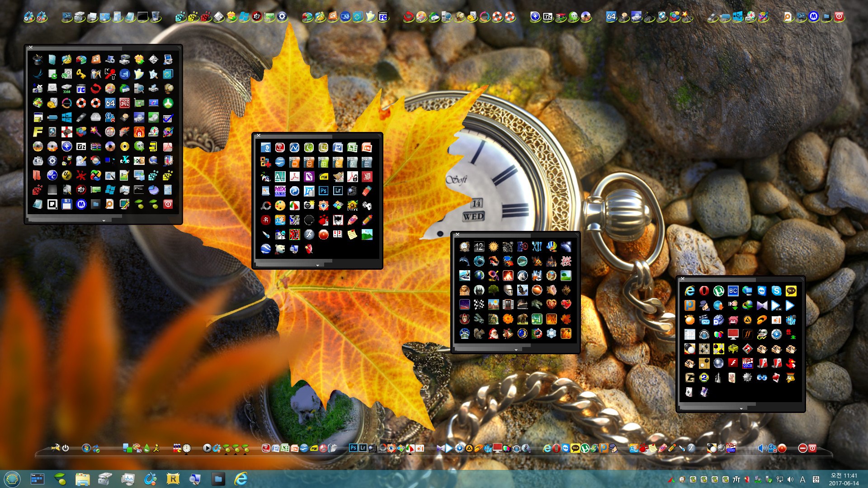Click the polar bear icon
Viewport: 868px width, 488px height.
[280, 249]
